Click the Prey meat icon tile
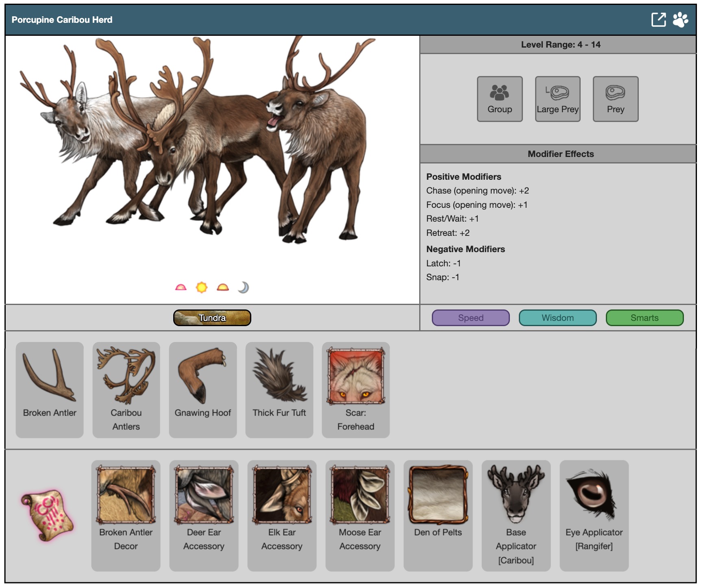 point(615,99)
